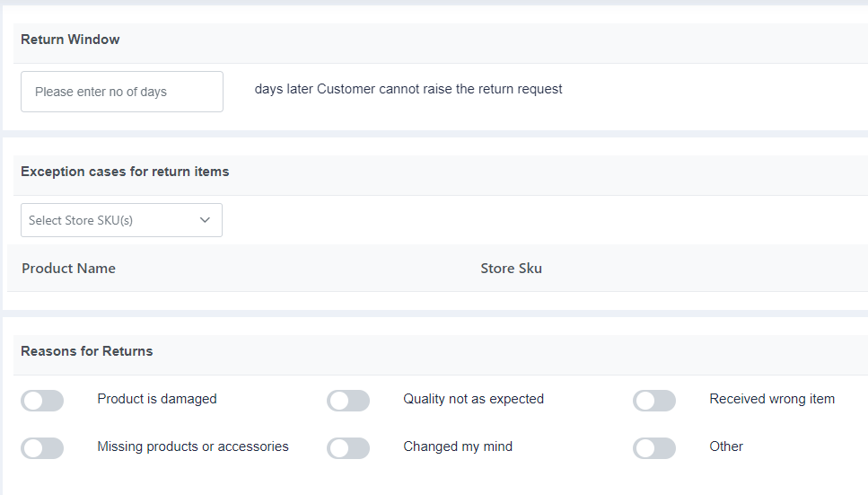Click the Received wrong item label

[x=772, y=399]
